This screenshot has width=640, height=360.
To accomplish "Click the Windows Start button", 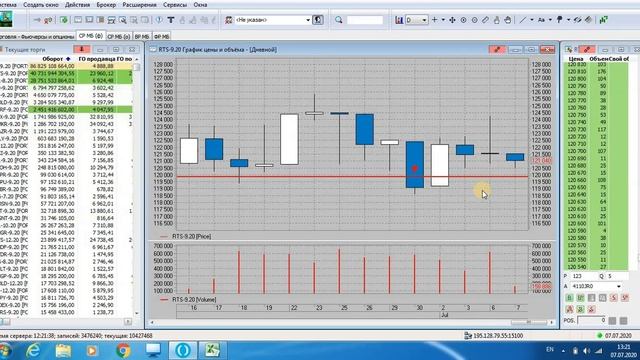I will pos(5,350).
